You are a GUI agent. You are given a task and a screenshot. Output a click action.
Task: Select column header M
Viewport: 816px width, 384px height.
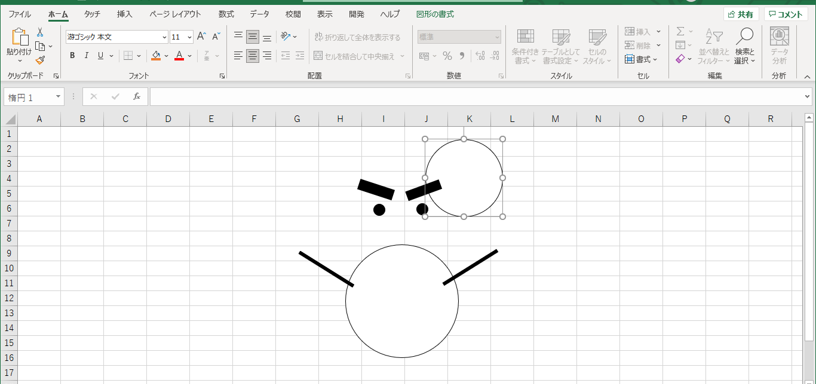[555, 119]
